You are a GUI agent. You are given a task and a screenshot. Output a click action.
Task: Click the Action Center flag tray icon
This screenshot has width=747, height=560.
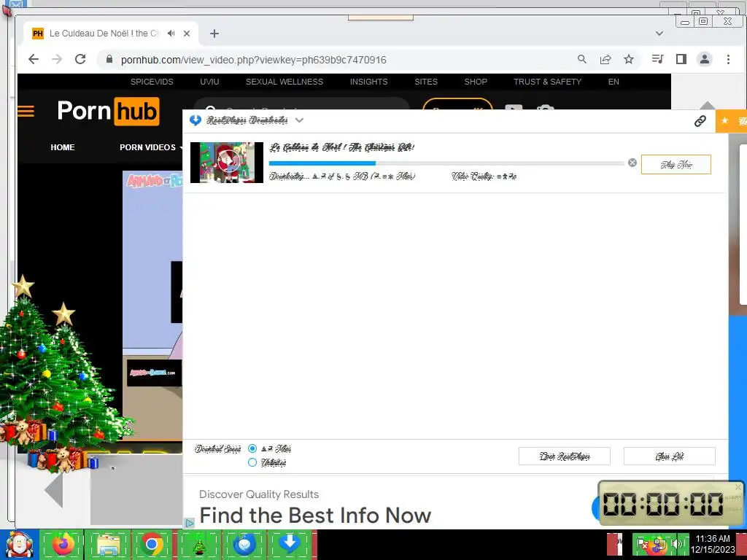pos(642,544)
